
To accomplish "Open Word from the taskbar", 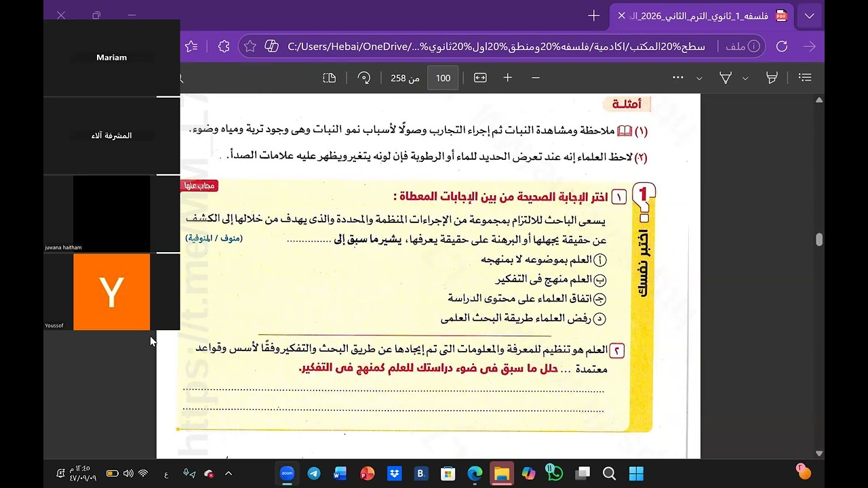I will 340,473.
